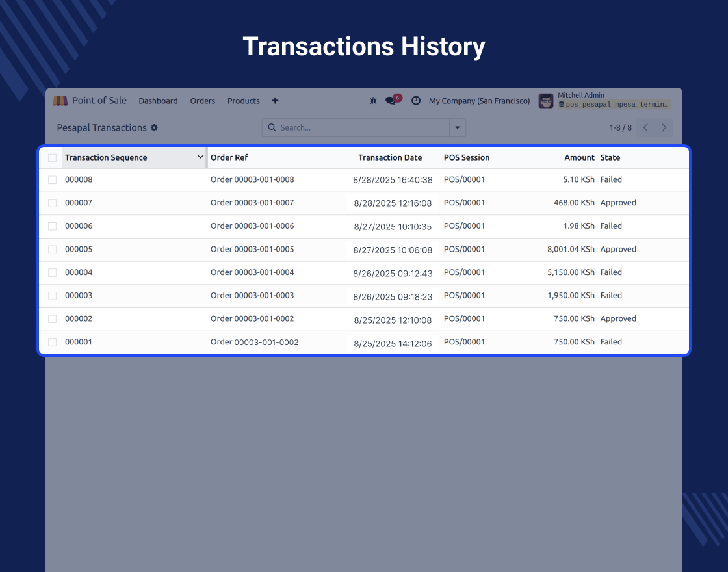Click amount 468.00 KSh
Image resolution: width=728 pixels, height=572 pixels.
[575, 203]
